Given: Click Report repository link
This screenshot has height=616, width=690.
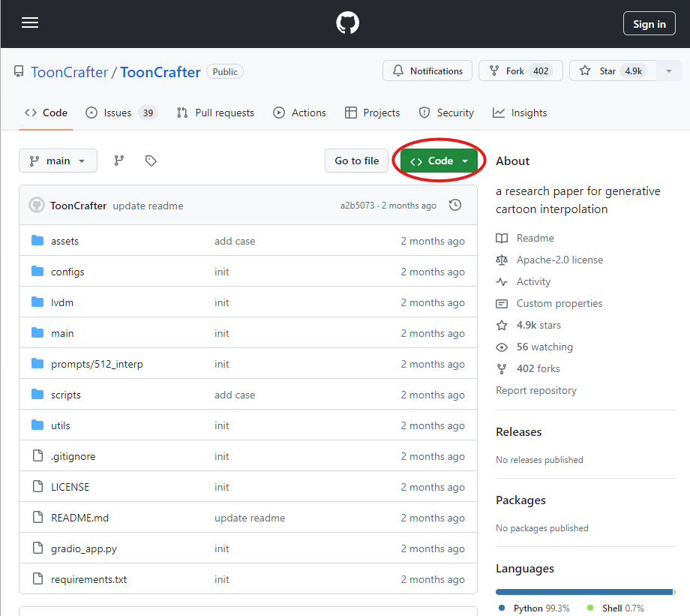Looking at the screenshot, I should 536,391.
